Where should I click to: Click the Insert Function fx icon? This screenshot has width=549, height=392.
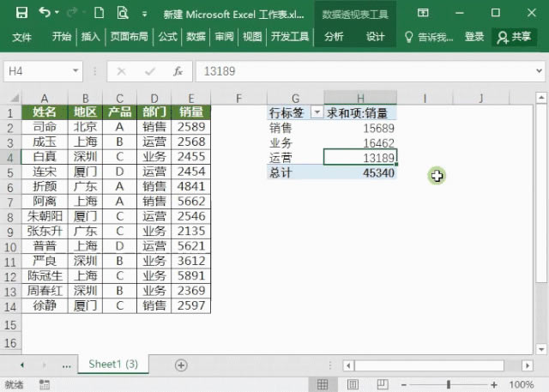pyautogui.click(x=178, y=72)
